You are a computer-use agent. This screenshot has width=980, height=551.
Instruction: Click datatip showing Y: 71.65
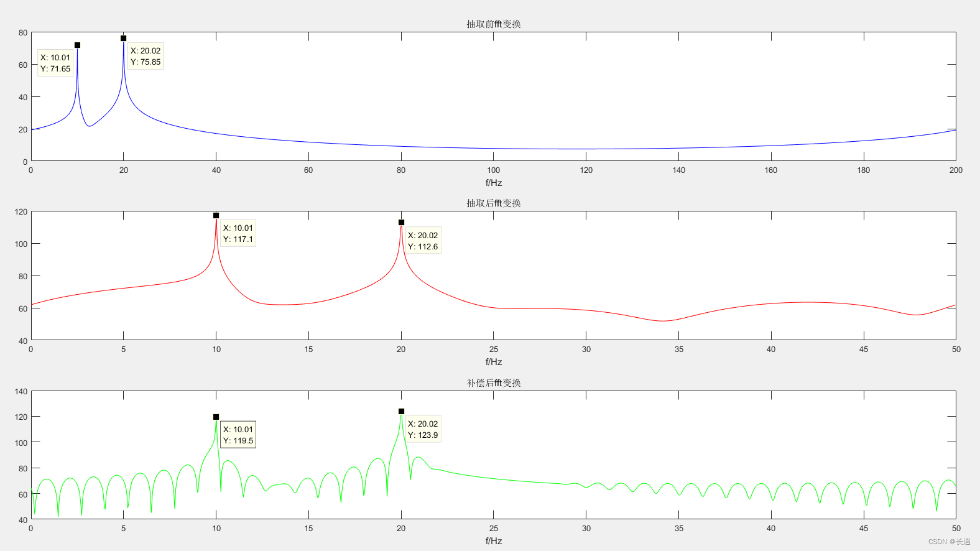[55, 63]
